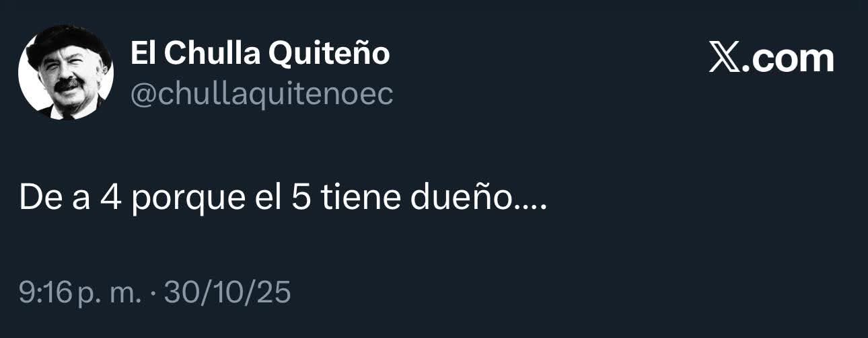Click the number 5 in the tweet
868x338 pixels.
(x=301, y=199)
